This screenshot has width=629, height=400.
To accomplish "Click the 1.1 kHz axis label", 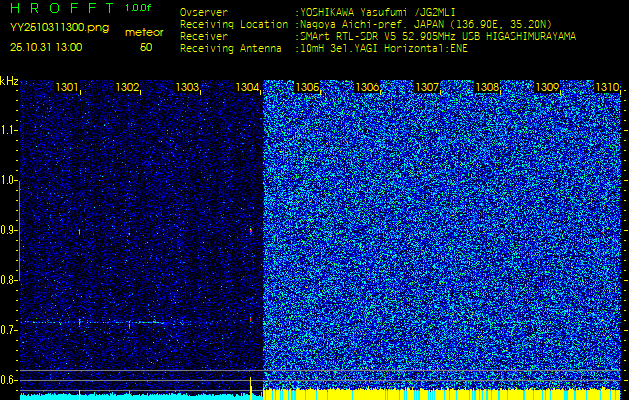I will pos(9,130).
